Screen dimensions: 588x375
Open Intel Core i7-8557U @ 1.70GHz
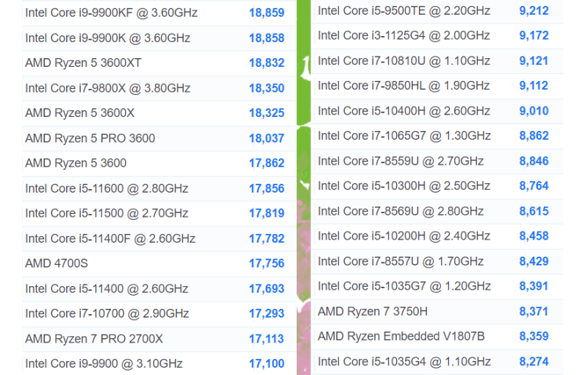coord(401,261)
